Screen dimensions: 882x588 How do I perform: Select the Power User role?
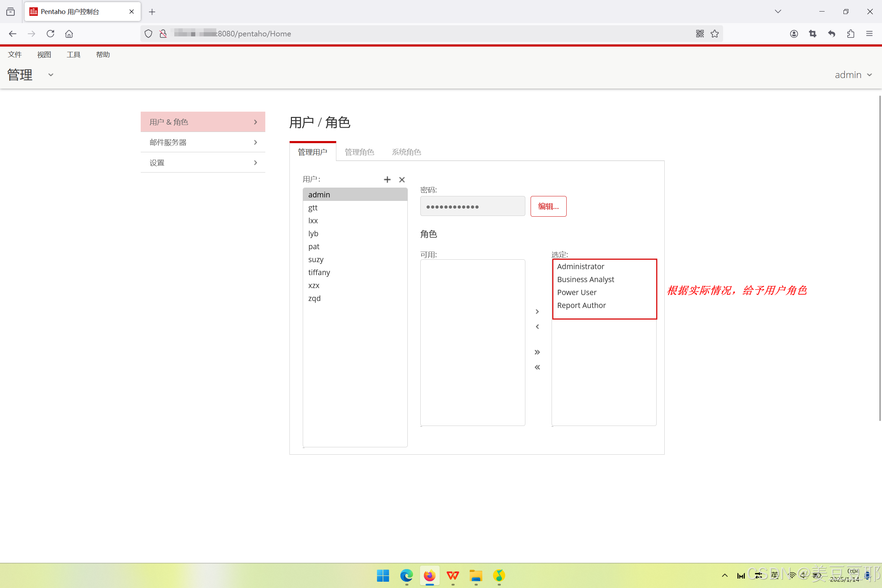(x=576, y=292)
